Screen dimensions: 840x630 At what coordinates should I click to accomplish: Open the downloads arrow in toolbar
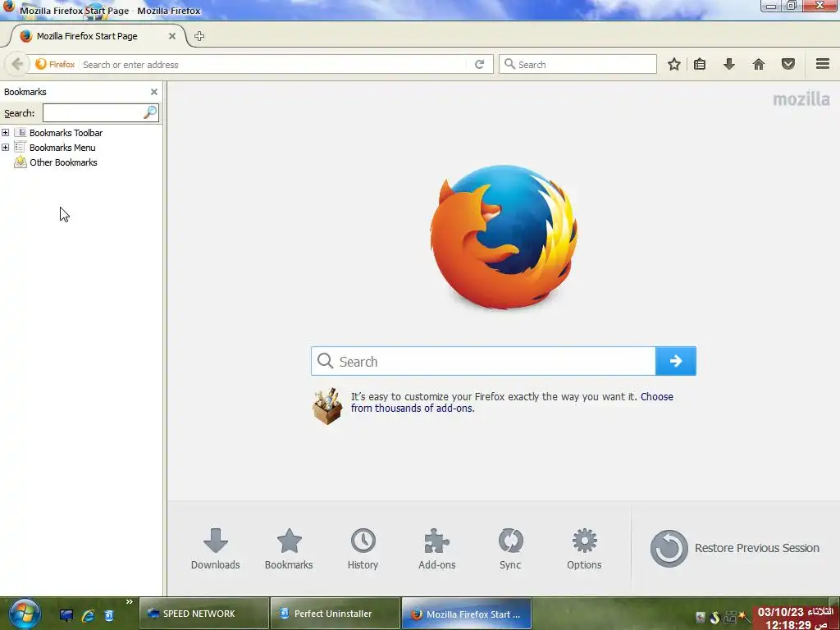(x=729, y=64)
